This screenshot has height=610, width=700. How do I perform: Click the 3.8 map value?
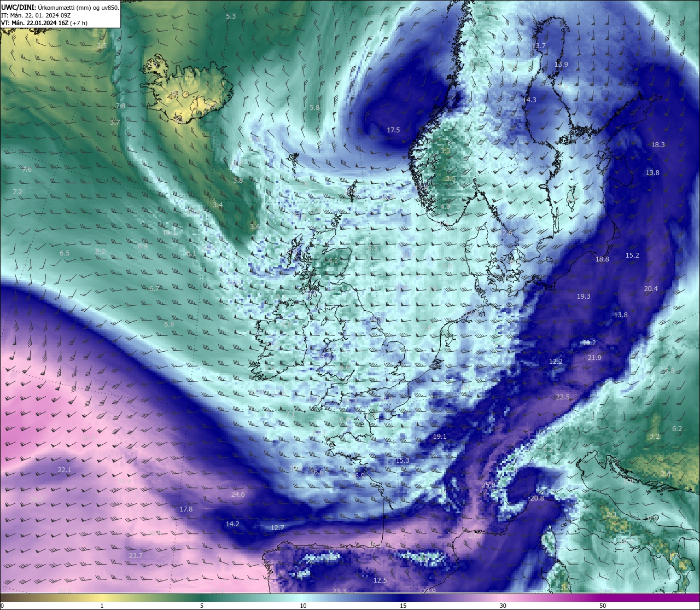238,180
